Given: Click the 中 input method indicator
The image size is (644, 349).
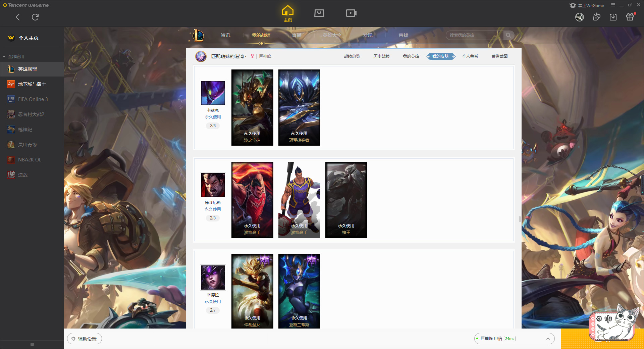Looking at the screenshot, I should point(608,319).
